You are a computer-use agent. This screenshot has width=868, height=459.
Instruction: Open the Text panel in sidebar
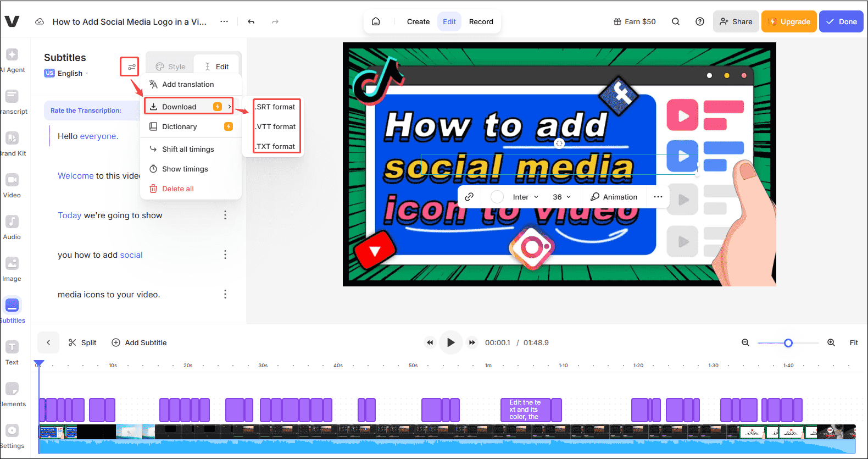coord(12,352)
